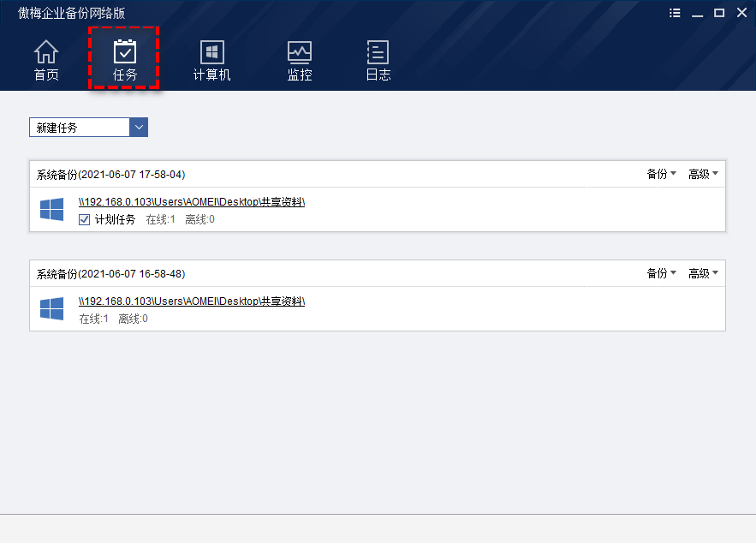Close the 傲梅企业备份网络版 window
Image resolution: width=756 pixels, height=543 pixels.
742,13
